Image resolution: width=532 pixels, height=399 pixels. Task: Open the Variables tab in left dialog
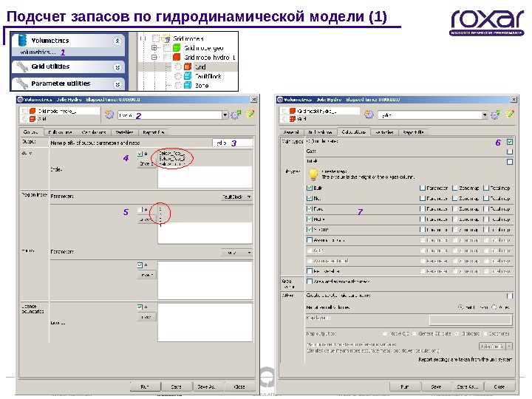124,132
